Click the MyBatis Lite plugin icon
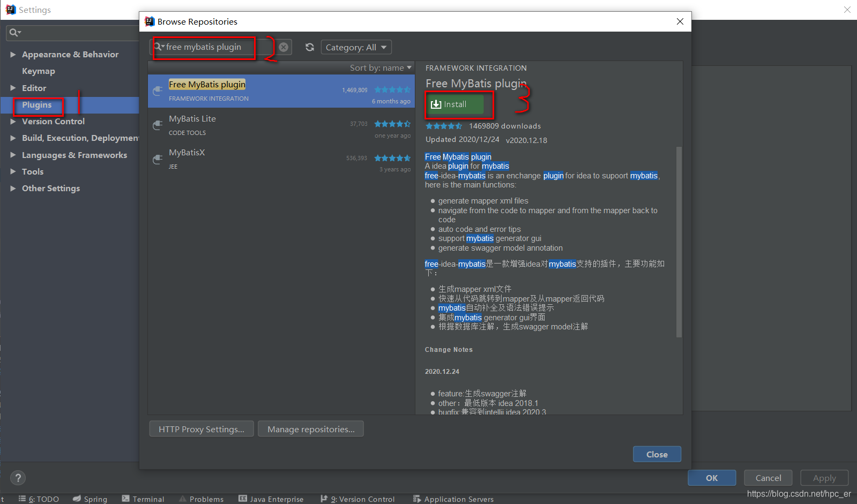Image resolution: width=857 pixels, height=504 pixels. point(158,125)
